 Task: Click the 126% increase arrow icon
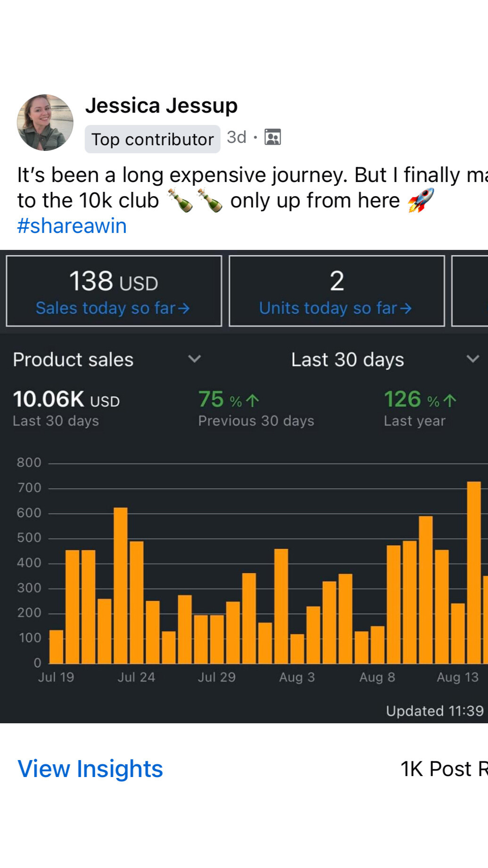point(450,400)
